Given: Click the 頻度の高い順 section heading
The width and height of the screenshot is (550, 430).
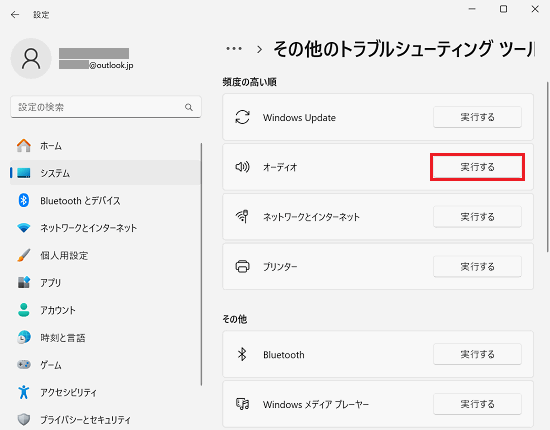Looking at the screenshot, I should tap(249, 82).
